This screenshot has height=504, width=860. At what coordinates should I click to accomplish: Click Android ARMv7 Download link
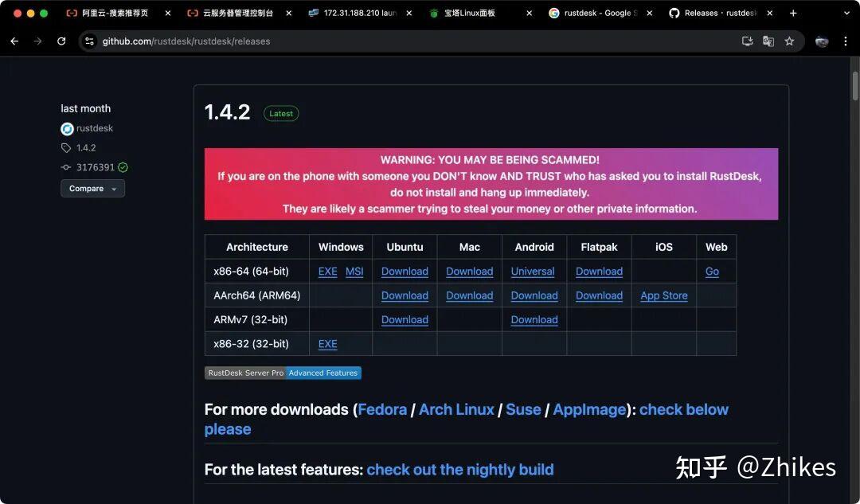click(534, 320)
